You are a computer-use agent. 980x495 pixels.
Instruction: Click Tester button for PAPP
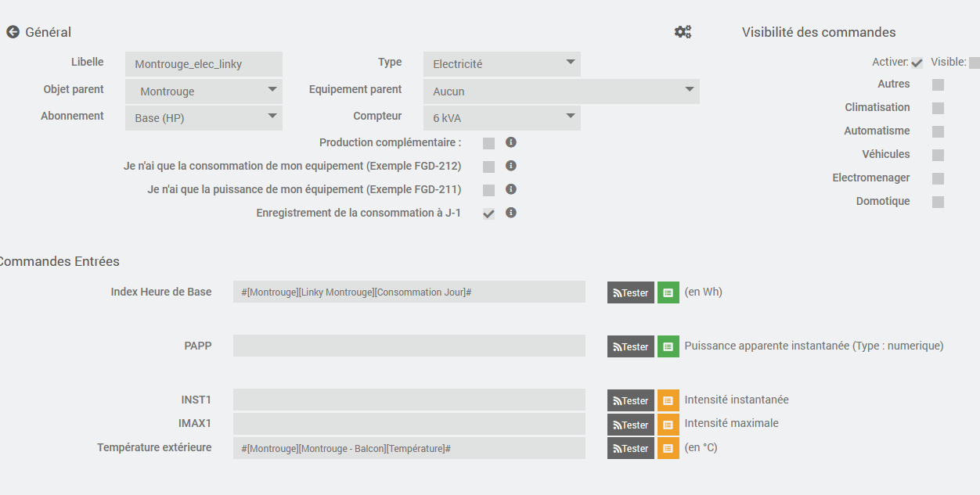click(631, 346)
